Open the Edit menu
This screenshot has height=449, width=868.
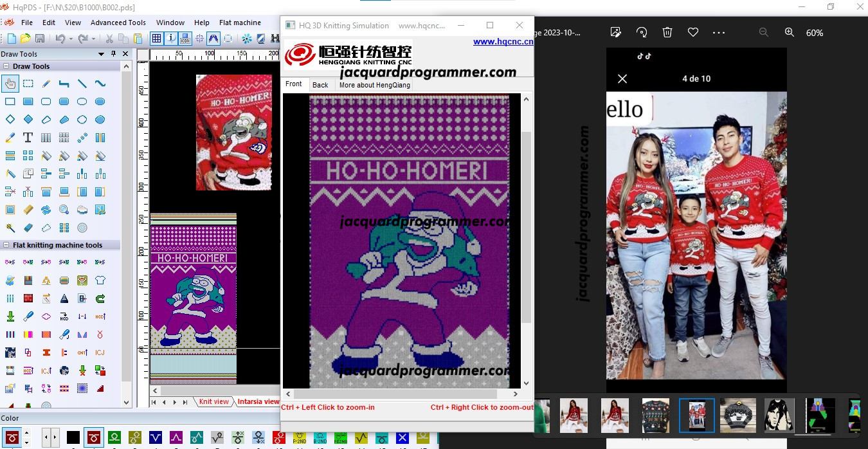pos(49,23)
